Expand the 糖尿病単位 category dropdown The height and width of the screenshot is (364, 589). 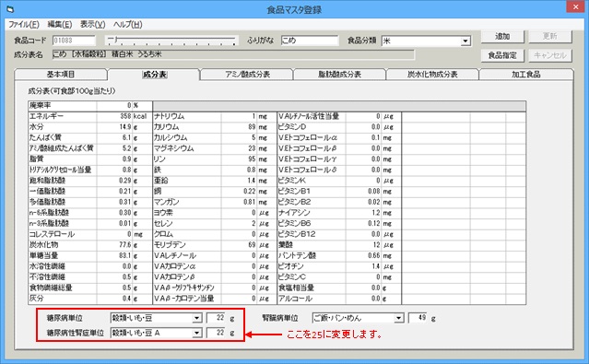197,318
